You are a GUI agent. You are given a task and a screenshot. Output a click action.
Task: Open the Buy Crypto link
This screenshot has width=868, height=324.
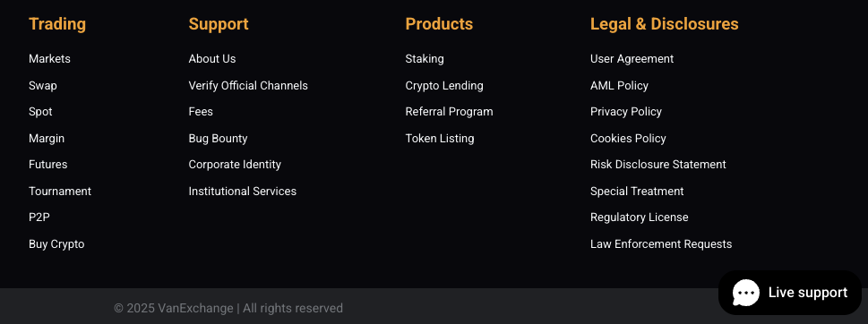pyautogui.click(x=56, y=243)
